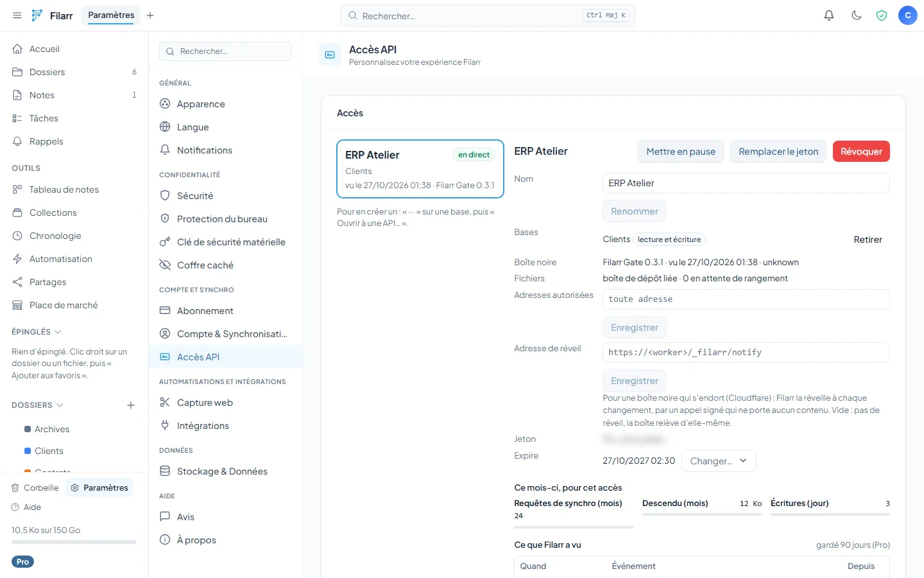The width and height of the screenshot is (924, 578).
Task: Open Sécurité settings
Action: pos(225,196)
